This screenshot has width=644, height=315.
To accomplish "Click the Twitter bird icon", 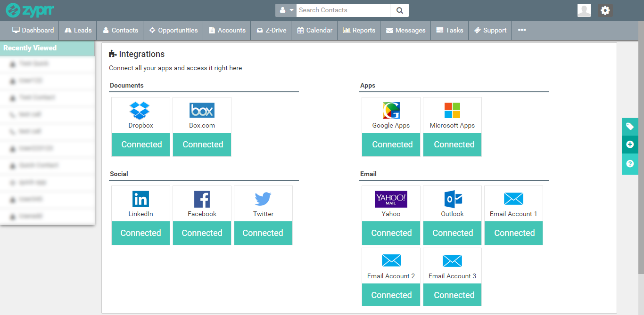I will coord(263,199).
